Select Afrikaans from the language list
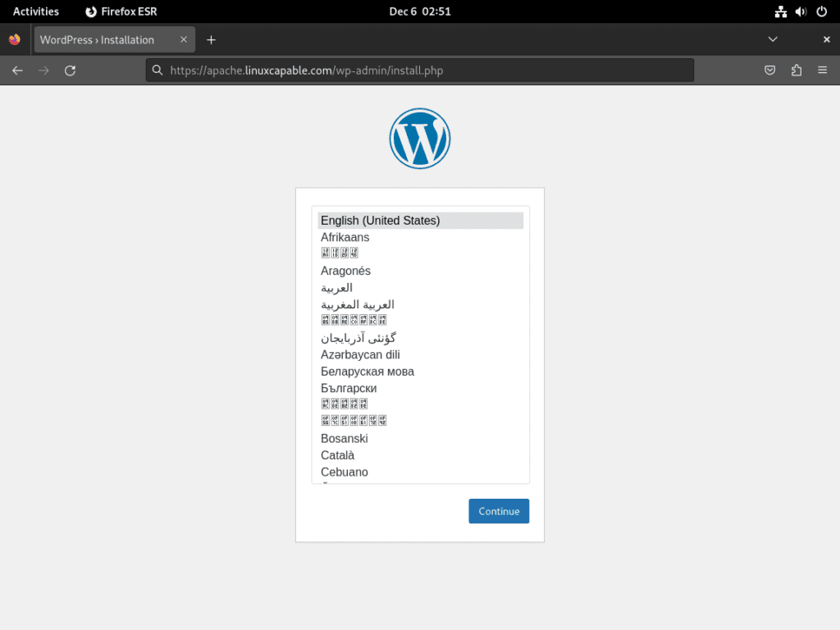Screen dimensions: 840x630 click(x=345, y=237)
